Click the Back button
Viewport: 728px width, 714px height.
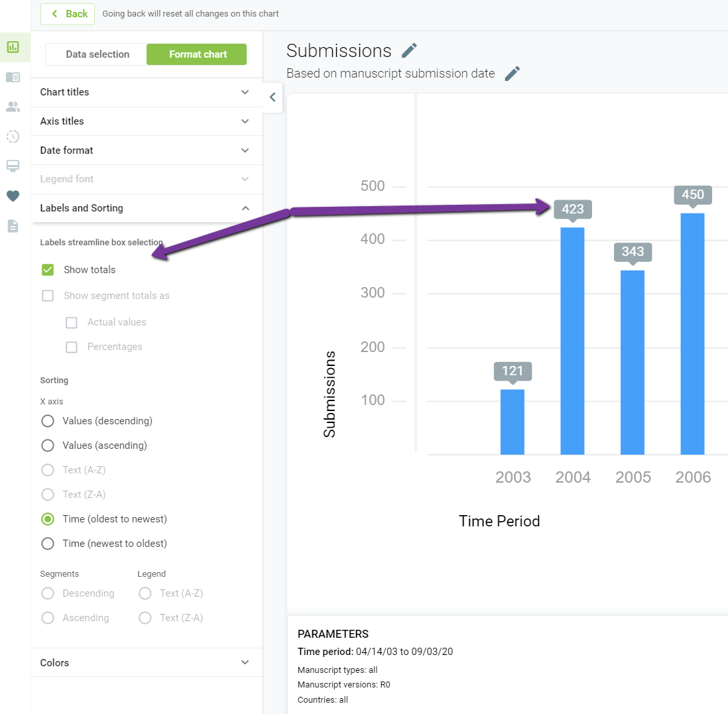[x=68, y=14]
